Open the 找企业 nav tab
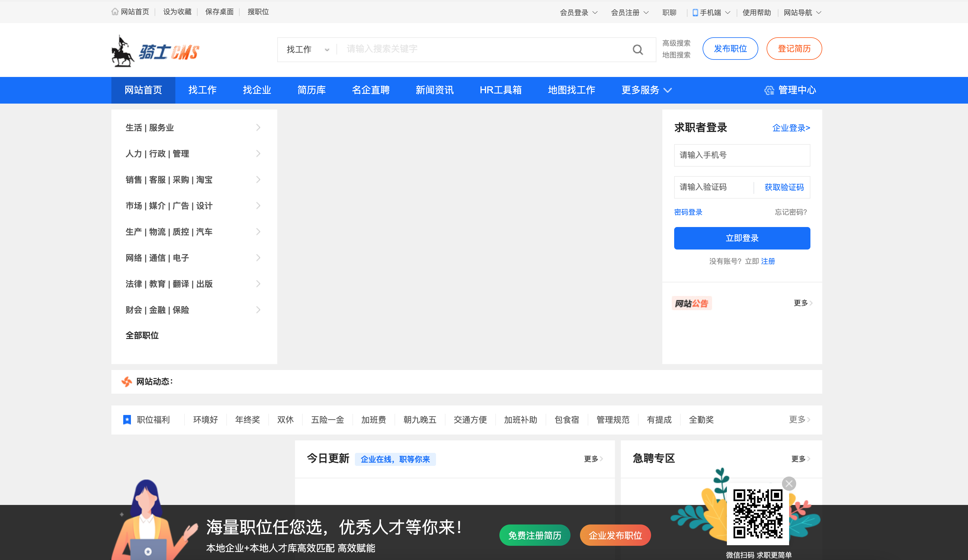The width and height of the screenshot is (968, 560). point(257,90)
